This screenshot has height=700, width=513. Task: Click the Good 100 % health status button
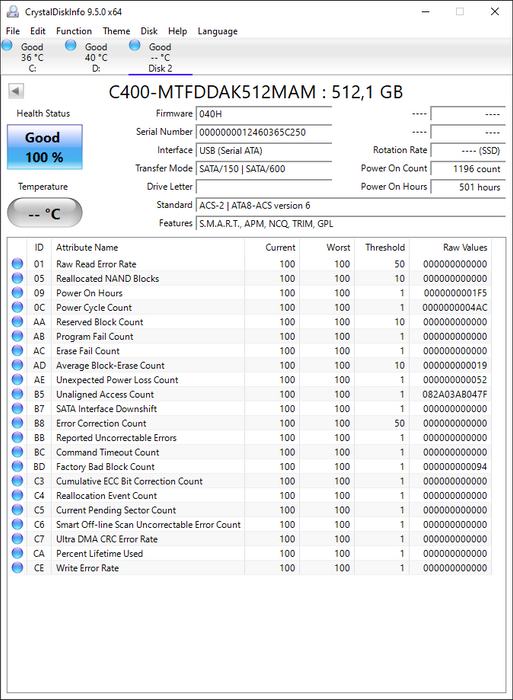coord(45,147)
